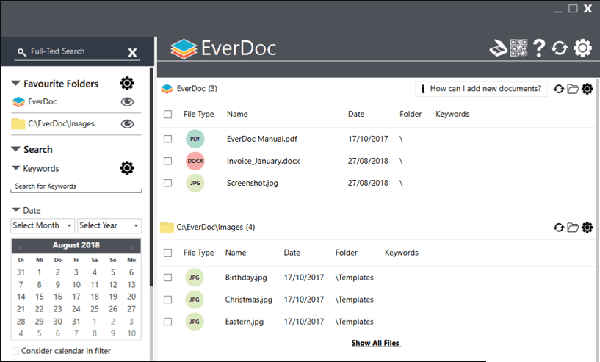The height and width of the screenshot is (362, 600).
Task: Collapse the Date section
Action: click(x=16, y=210)
